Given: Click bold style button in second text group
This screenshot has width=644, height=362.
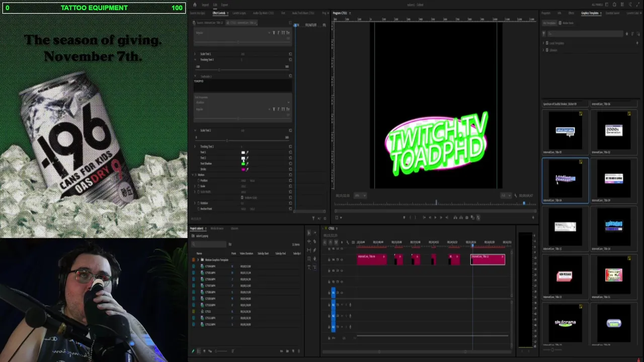Looking at the screenshot, I should coord(274,109).
